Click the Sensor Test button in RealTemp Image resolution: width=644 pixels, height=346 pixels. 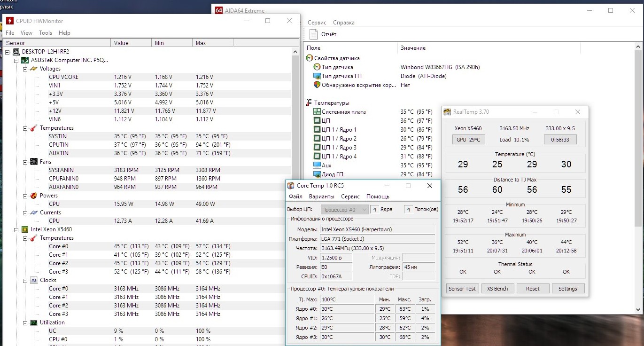pyautogui.click(x=462, y=289)
